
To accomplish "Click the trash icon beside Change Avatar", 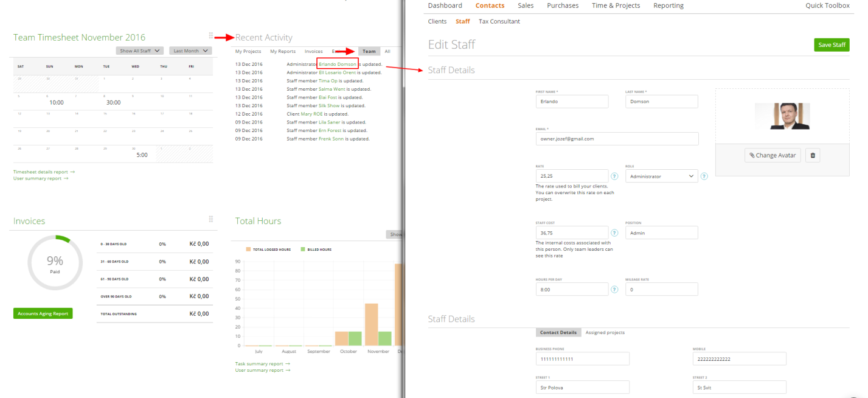I will 813,155.
